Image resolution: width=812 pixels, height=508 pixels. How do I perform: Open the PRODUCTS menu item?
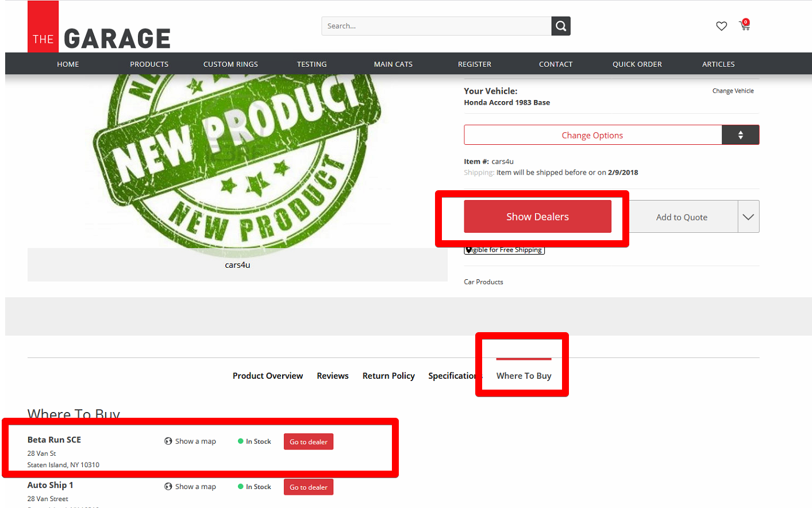pyautogui.click(x=149, y=64)
